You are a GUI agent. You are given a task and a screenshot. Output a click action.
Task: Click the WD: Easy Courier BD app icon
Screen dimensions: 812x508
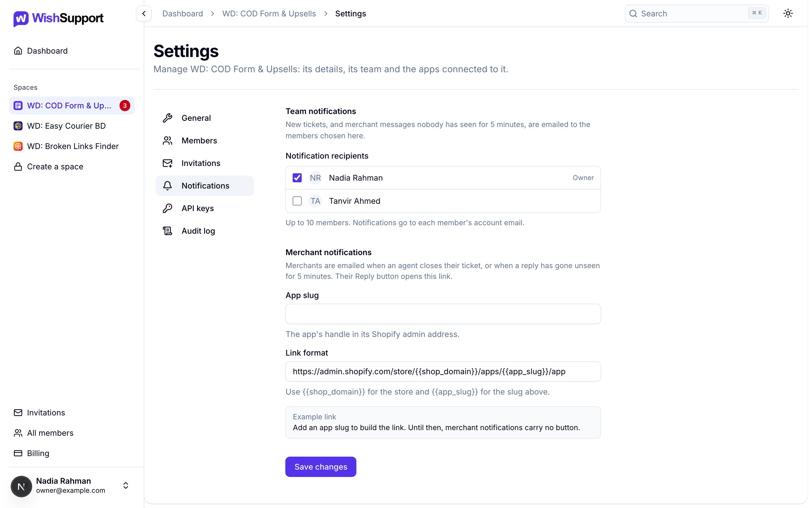tap(18, 126)
